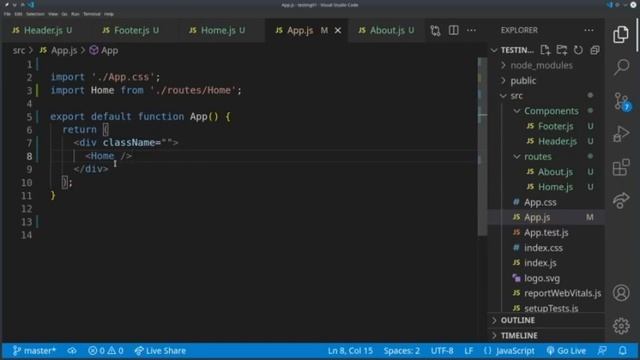Open the File menu
This screenshot has width=640, height=360.
(x=7, y=14)
